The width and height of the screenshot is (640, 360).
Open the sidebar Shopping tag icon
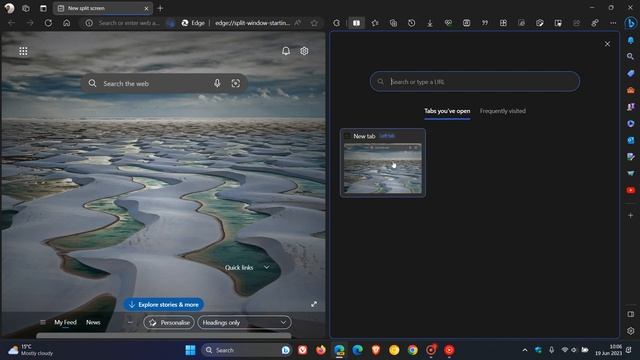pos(631,73)
